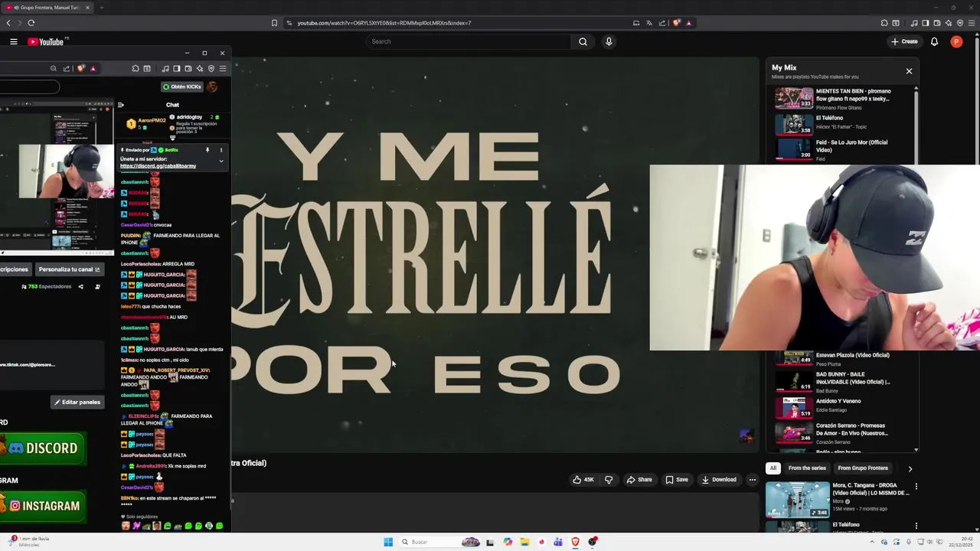Viewport: 980px width, 551px height.
Task: Download the video
Action: coord(719,480)
